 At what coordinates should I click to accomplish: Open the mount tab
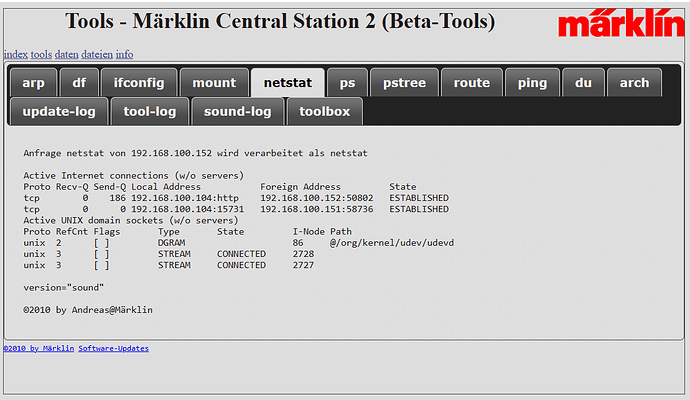tap(214, 83)
